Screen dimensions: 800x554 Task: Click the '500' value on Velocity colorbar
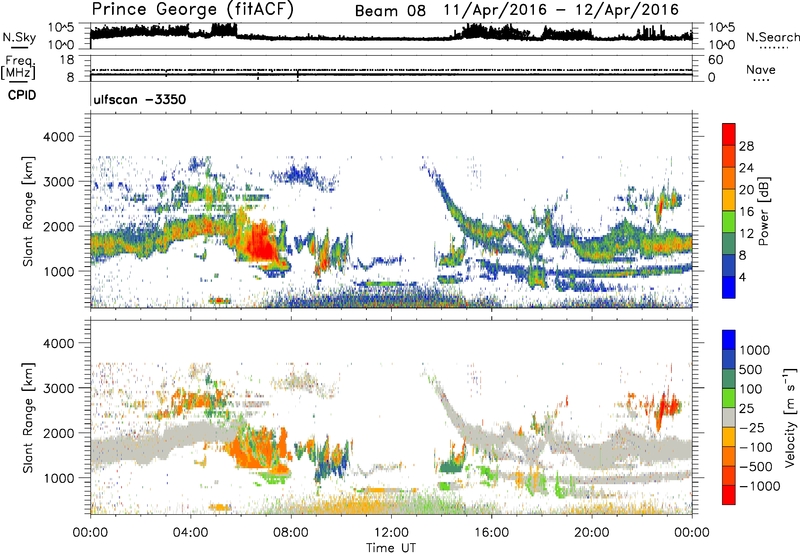tap(753, 369)
